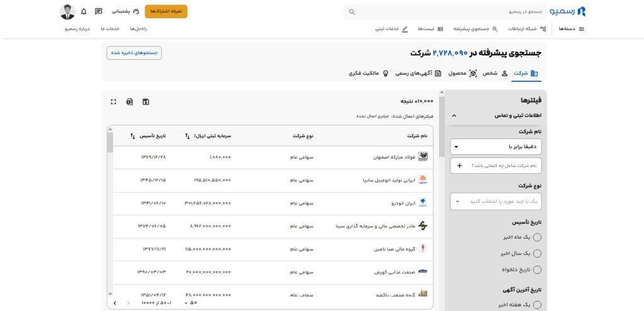Sort by سرمایه ثبتی using its arrows icon
644x311 pixels.
[x=187, y=135]
